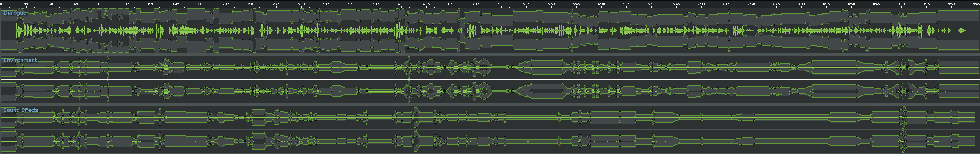
Task: Click the 8:00 ruler mark
Action: point(801,4)
